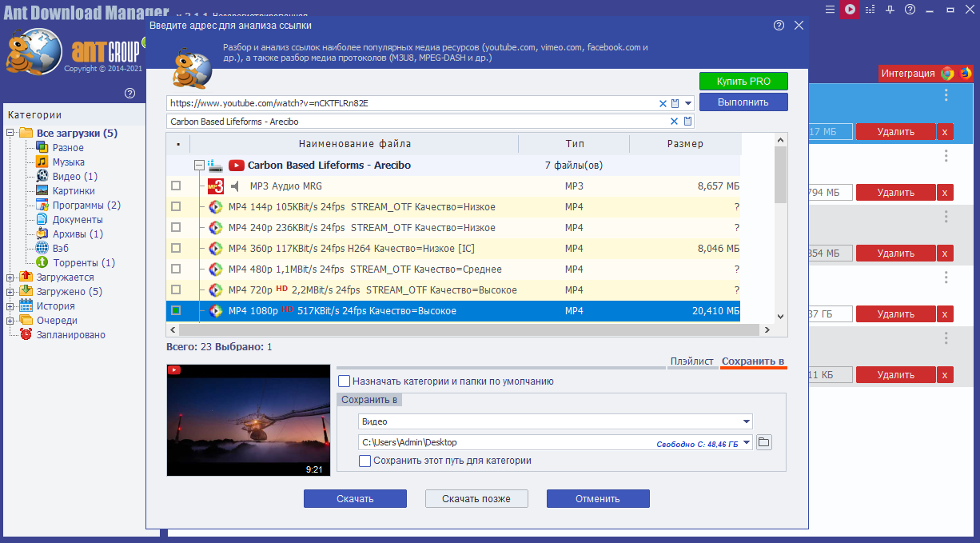
Task: Expand the Загружено tree node
Action: (10, 292)
